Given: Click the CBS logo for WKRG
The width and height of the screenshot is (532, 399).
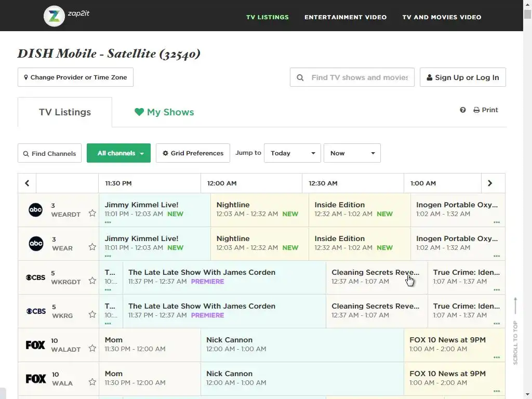Looking at the screenshot, I should click(36, 311).
